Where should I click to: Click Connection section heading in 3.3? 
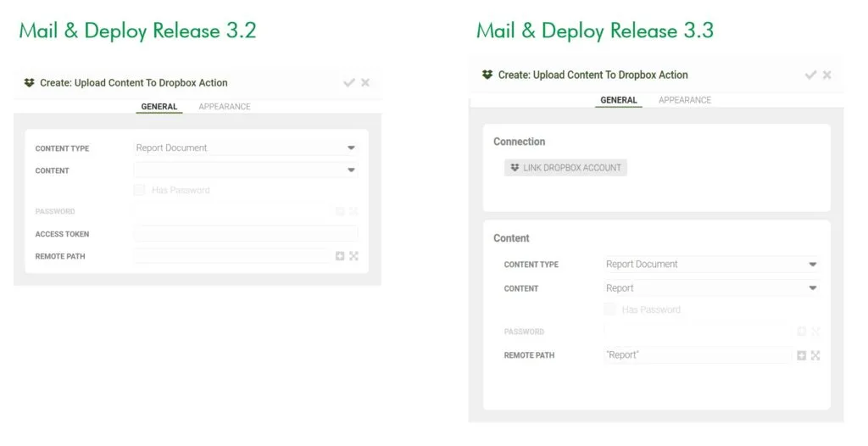pyautogui.click(x=520, y=142)
